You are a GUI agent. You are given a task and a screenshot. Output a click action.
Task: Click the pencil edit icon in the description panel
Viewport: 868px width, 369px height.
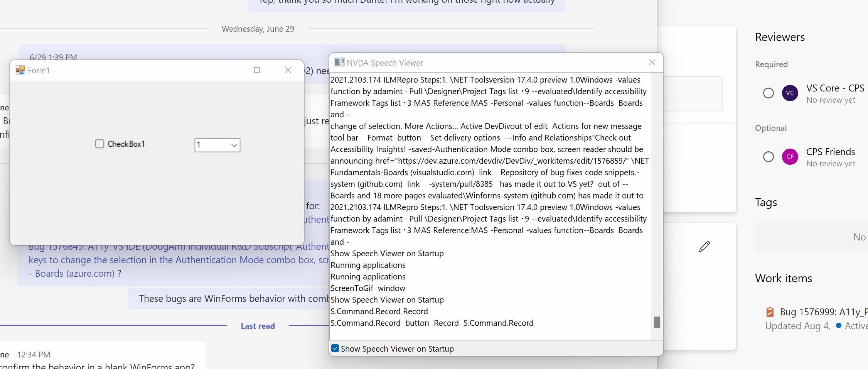[x=705, y=246]
